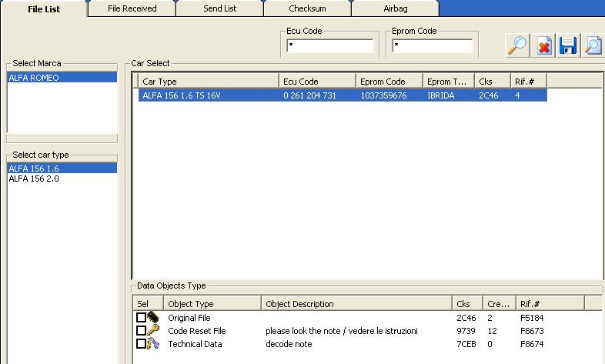605x364 pixels.
Task: Click the 'decode note' description
Action: click(x=289, y=344)
